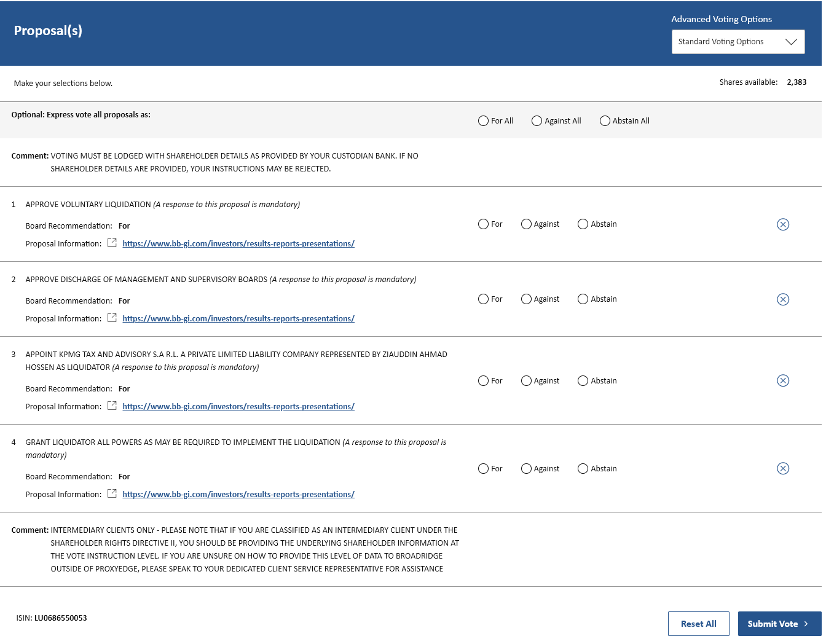Vote Against on proposal 1 voluntary liquidation
The height and width of the screenshot is (644, 826).
tap(526, 224)
